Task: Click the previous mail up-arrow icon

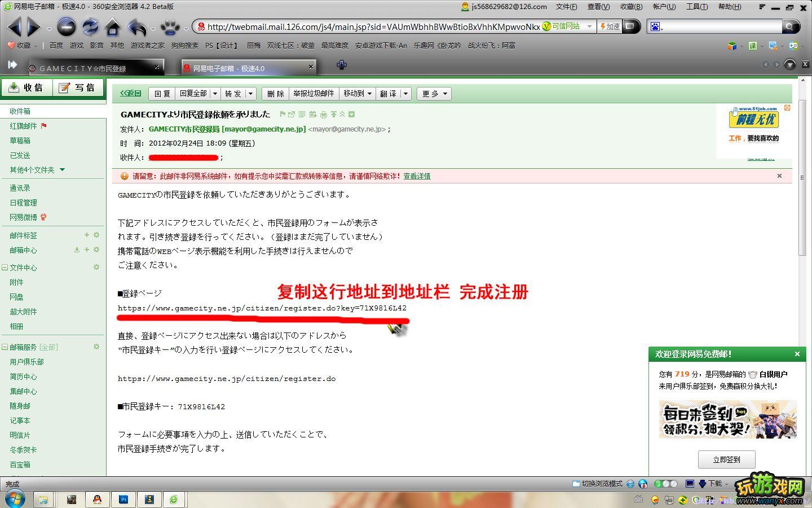Action: click(x=333, y=115)
